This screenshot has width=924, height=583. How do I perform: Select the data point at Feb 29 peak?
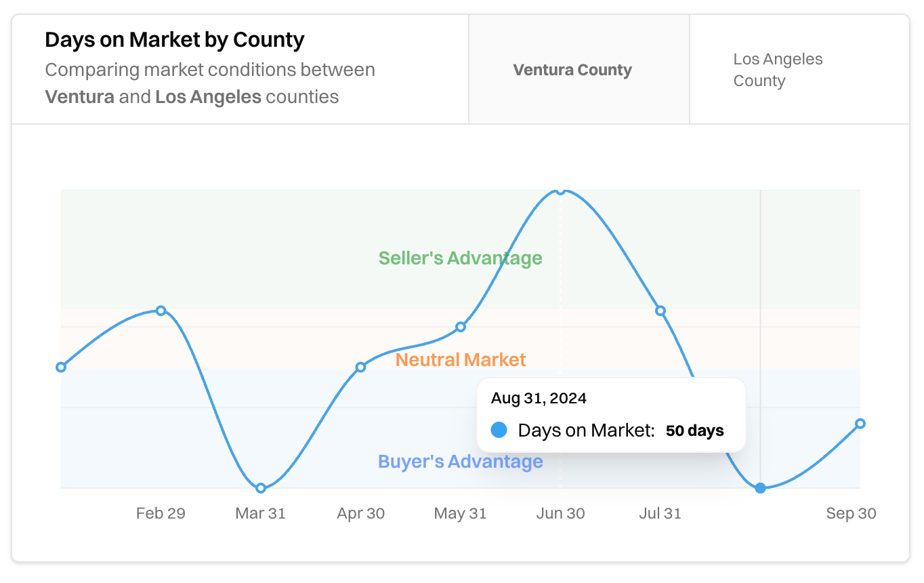[x=161, y=310]
